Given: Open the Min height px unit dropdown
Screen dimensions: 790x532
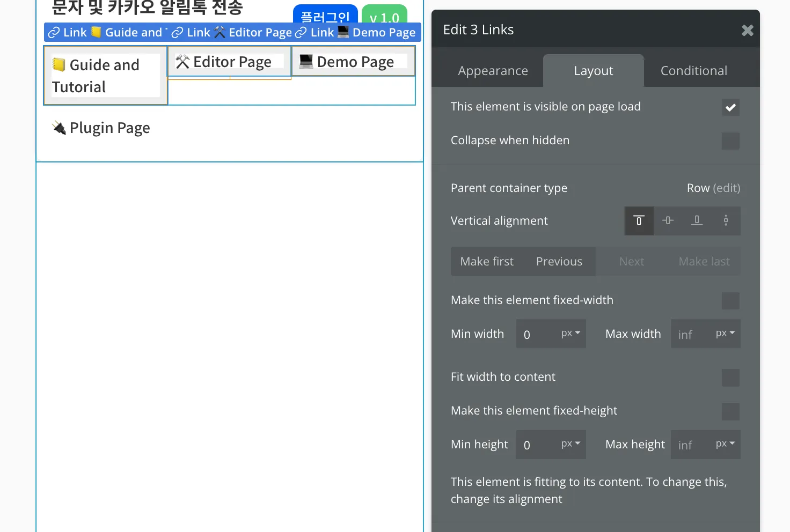Looking at the screenshot, I should 571,444.
